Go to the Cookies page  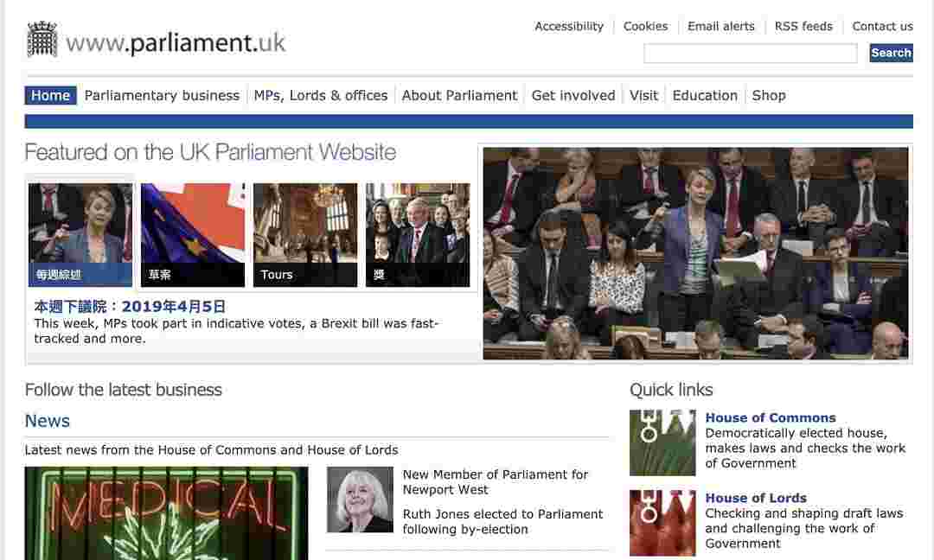646,26
